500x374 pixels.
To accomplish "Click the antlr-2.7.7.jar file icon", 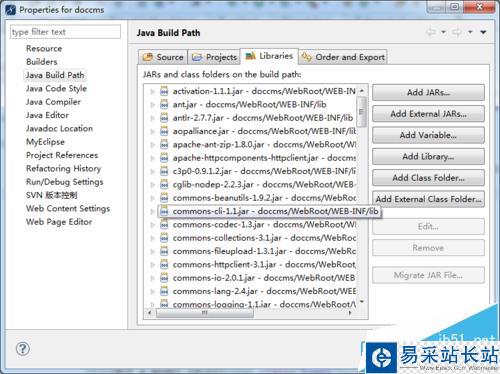I will 164,118.
